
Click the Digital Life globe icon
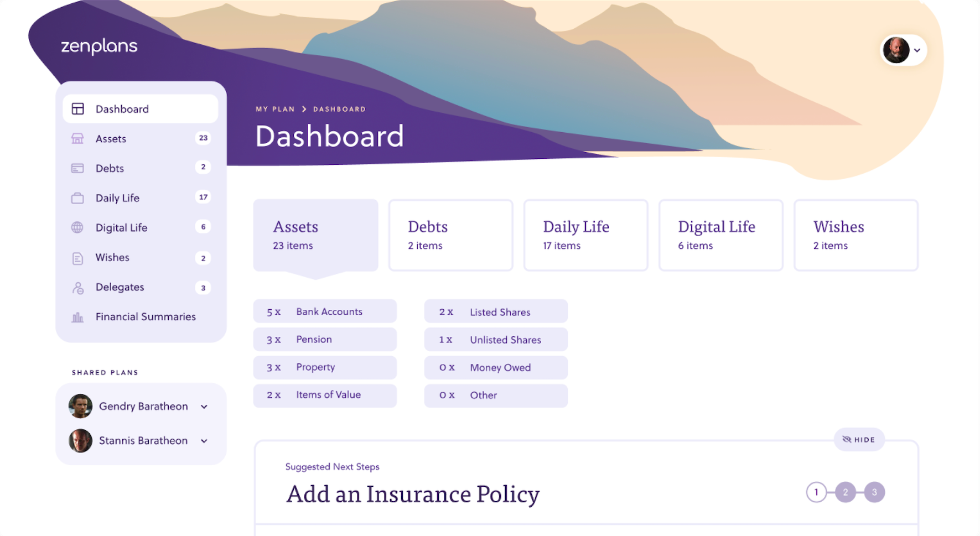77,227
